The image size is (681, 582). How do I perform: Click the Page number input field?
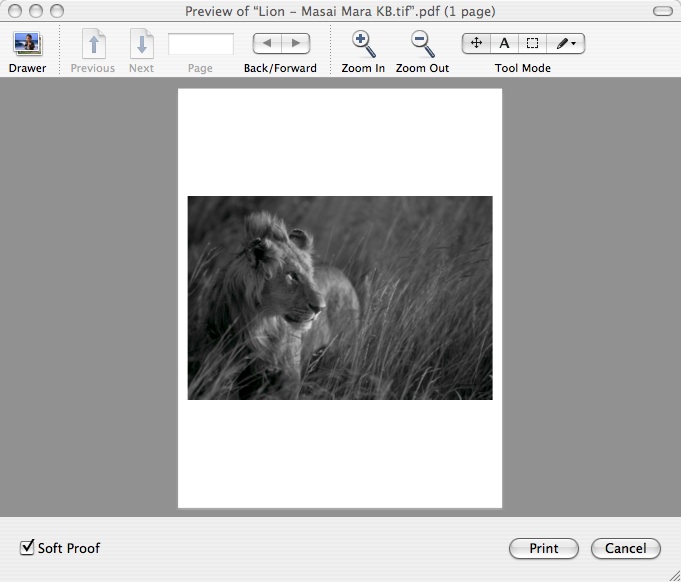pyautogui.click(x=200, y=44)
